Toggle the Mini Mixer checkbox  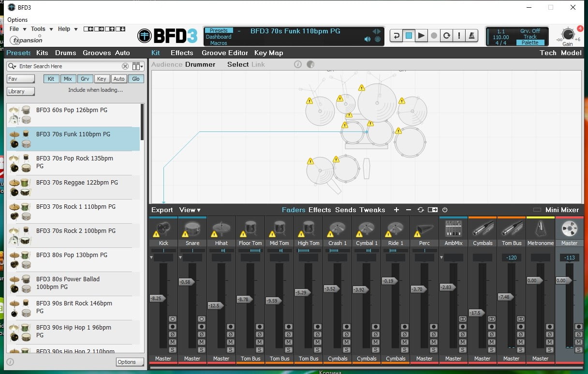[537, 210]
